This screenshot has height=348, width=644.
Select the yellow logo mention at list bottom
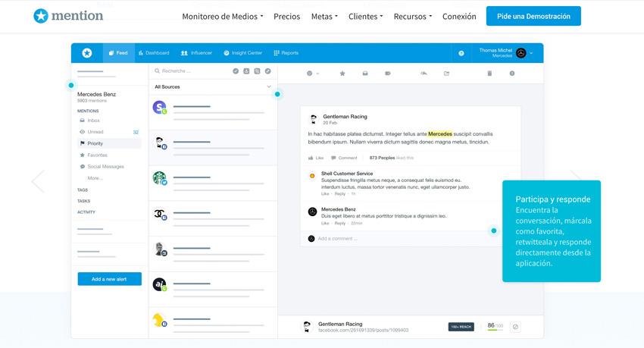159,320
